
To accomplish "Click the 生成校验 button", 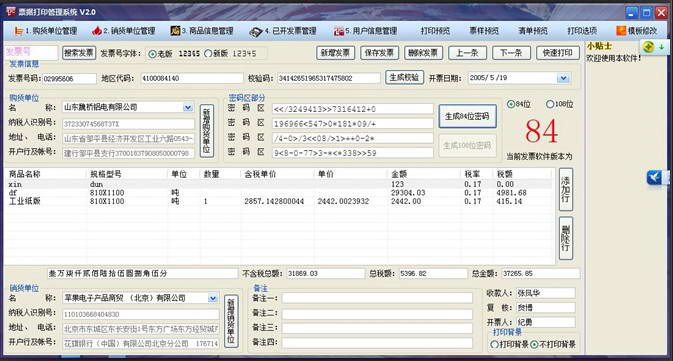I will [404, 78].
